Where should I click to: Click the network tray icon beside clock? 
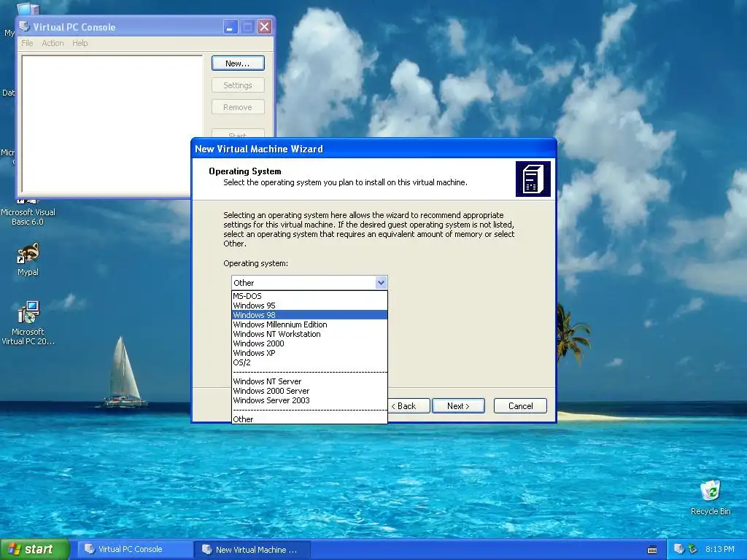click(x=693, y=549)
